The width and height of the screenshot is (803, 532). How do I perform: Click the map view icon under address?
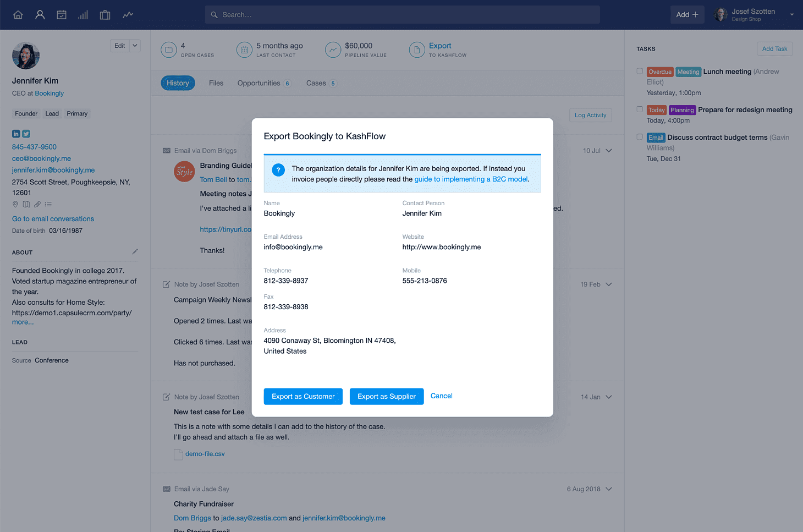tap(26, 204)
